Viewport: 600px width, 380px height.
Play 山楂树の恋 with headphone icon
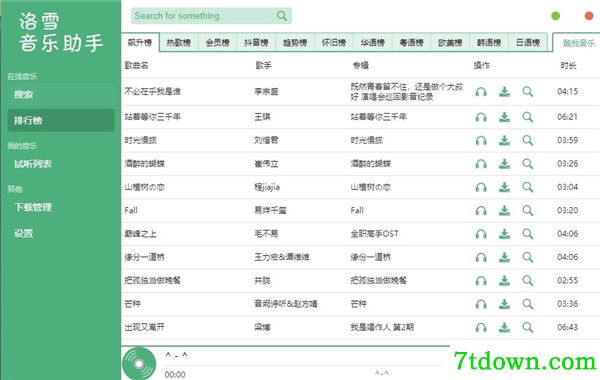[481, 187]
